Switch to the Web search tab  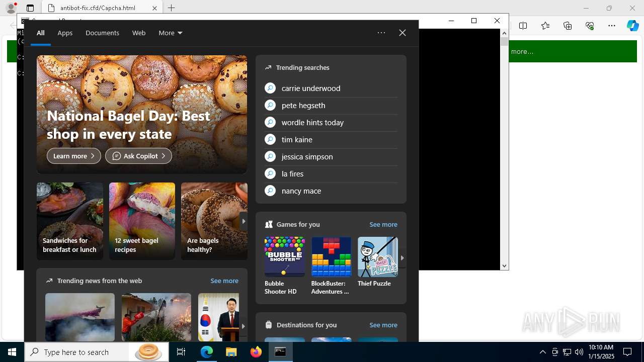tap(139, 33)
